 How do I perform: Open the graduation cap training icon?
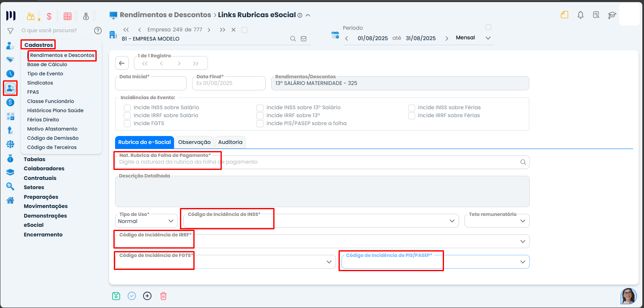612,15
